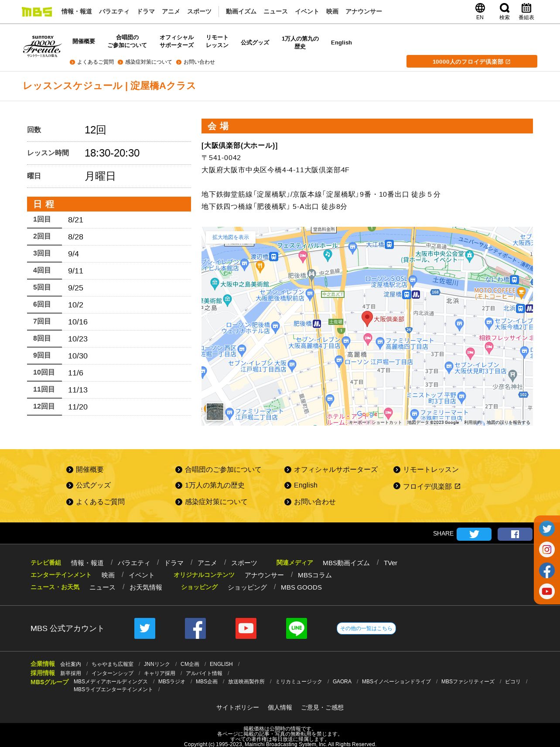This screenshot has height=747, width=560.
Task: Open YouTube from orange side panel
Action: pyautogui.click(x=546, y=591)
